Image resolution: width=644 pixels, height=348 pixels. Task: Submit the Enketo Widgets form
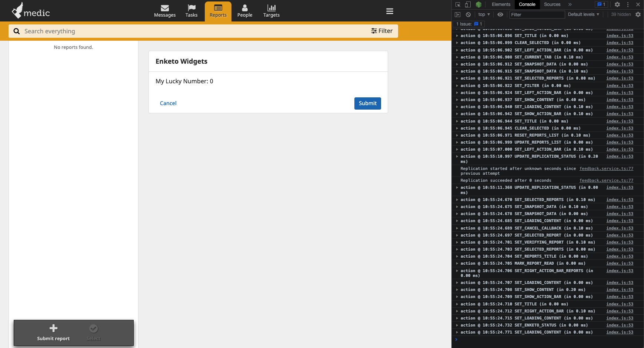pos(367,103)
